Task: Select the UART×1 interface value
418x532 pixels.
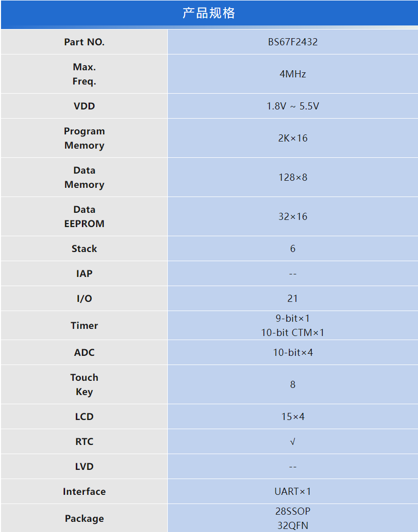Action: point(292,491)
